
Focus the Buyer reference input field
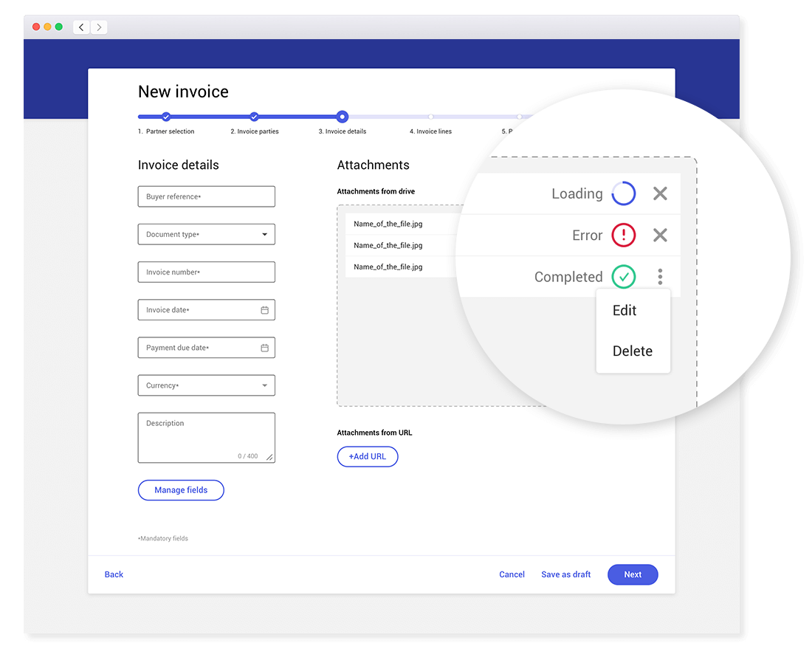click(x=206, y=196)
